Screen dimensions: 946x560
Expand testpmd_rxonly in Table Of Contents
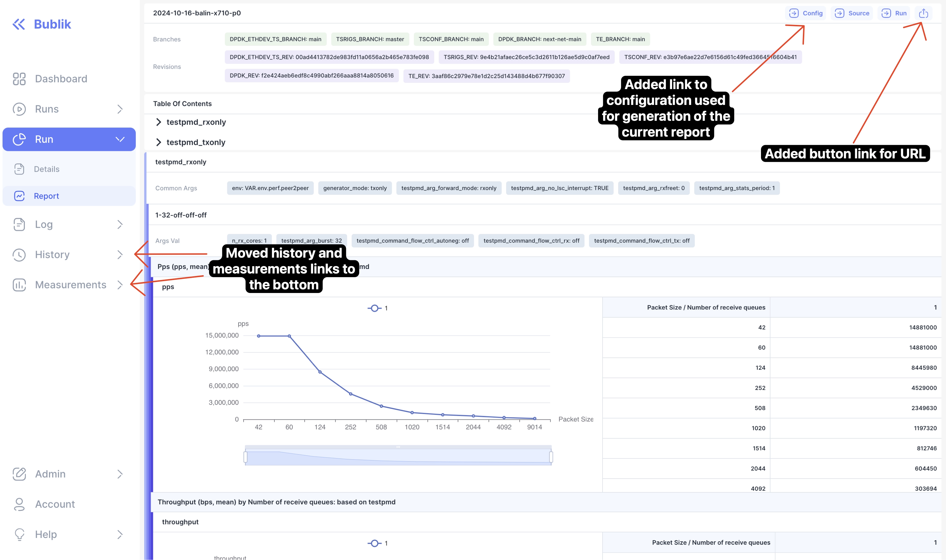(158, 122)
